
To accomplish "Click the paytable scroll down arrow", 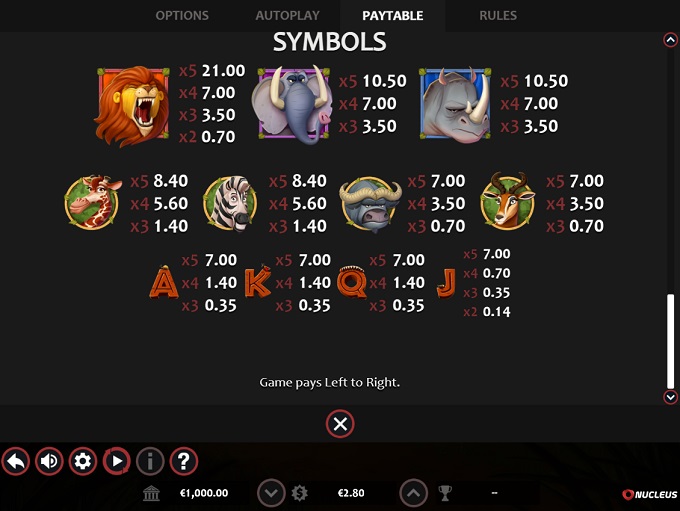I will (x=670, y=396).
